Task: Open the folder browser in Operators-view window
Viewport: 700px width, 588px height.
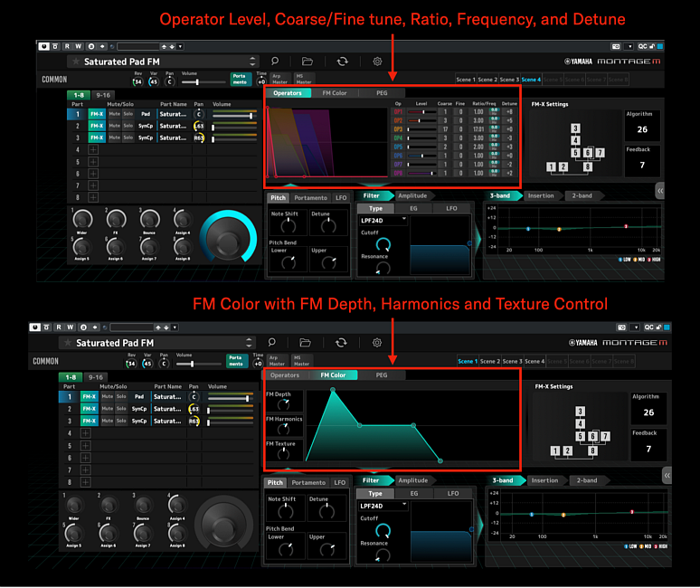Action: (307, 62)
